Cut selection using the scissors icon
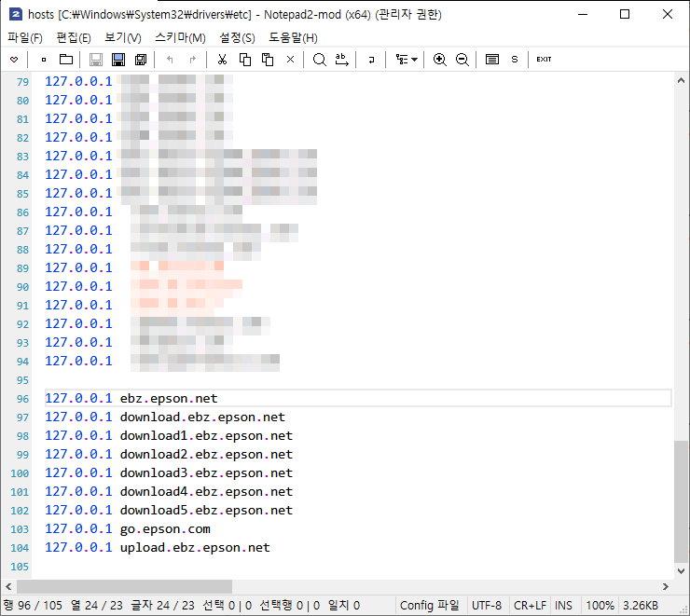Screen dimensions: 690x616 point(222,60)
